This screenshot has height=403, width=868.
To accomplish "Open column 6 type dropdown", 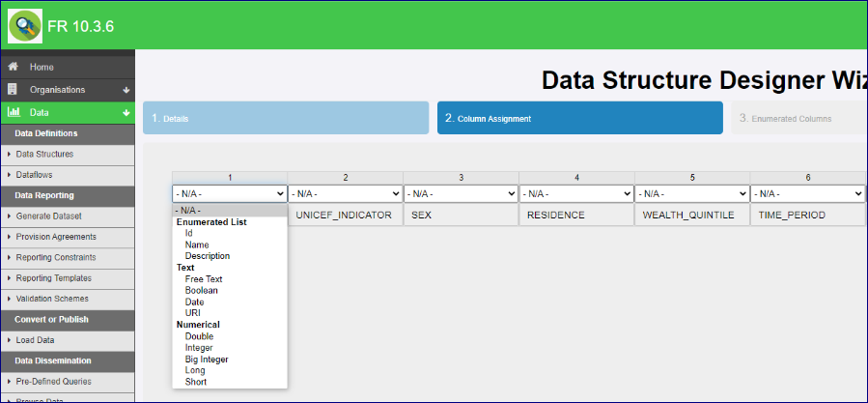I will coord(807,193).
